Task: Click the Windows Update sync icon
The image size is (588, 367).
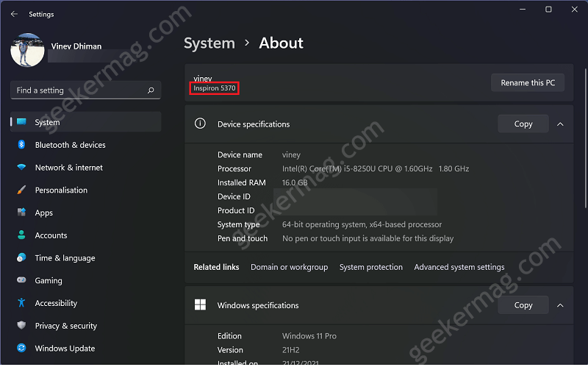Action: pos(21,348)
